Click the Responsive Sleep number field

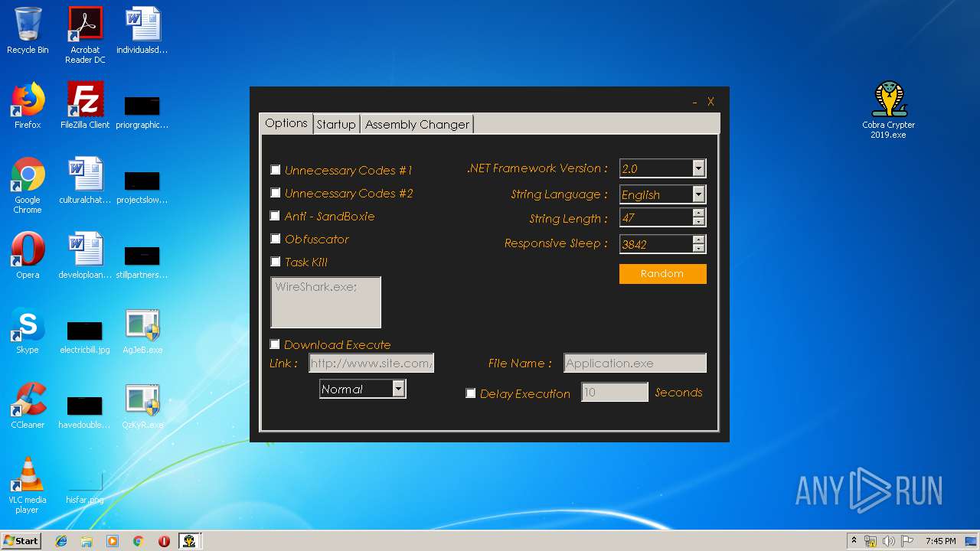pyautogui.click(x=656, y=244)
